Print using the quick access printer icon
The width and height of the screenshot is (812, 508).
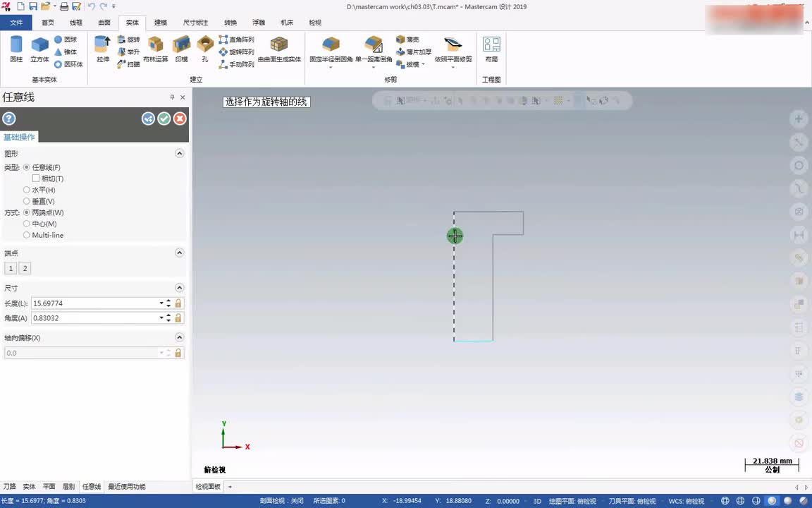64,7
